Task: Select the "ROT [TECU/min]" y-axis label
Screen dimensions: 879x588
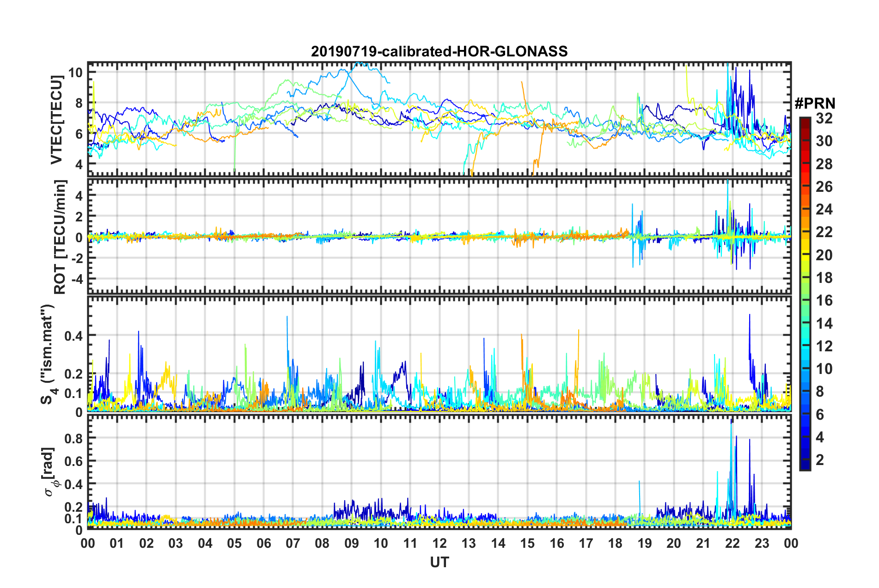Action: click(60, 237)
